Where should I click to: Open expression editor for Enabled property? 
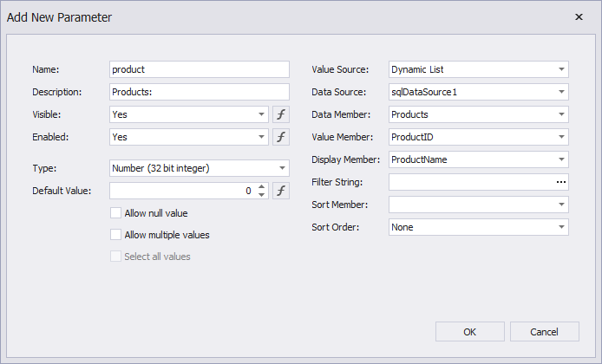281,137
